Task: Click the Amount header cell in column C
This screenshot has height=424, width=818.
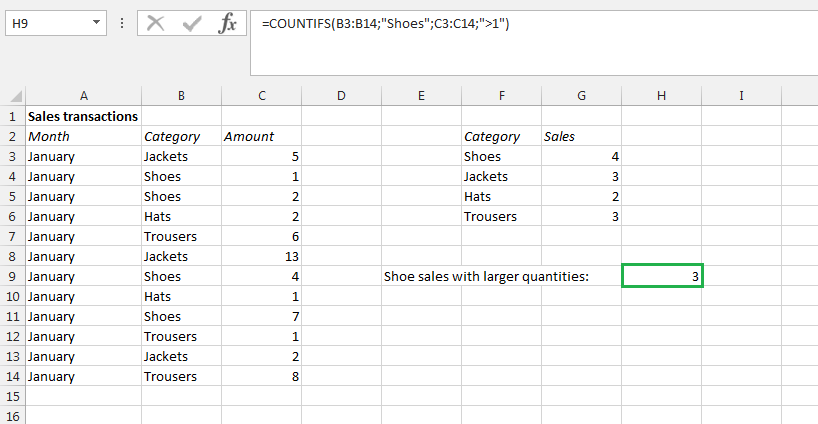Action: [261, 136]
